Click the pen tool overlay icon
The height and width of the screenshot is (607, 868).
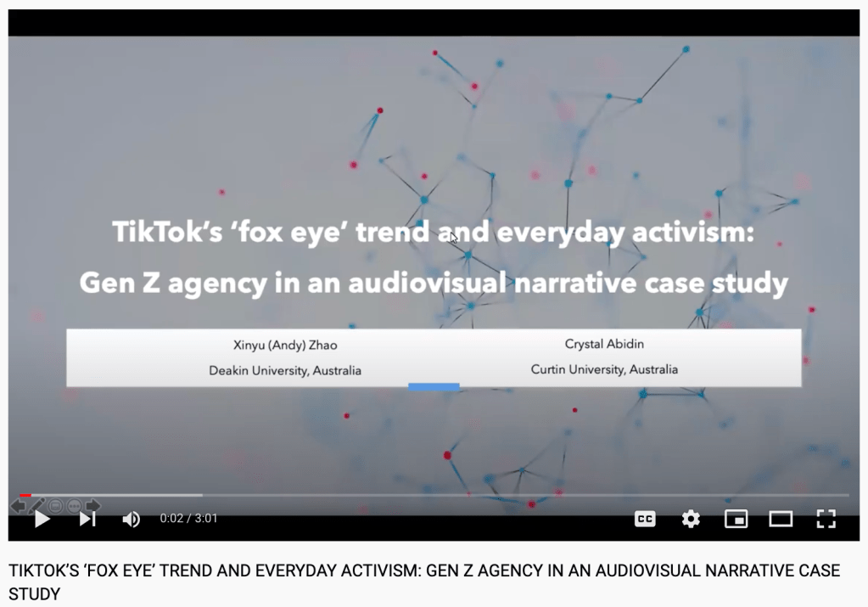tap(36, 506)
